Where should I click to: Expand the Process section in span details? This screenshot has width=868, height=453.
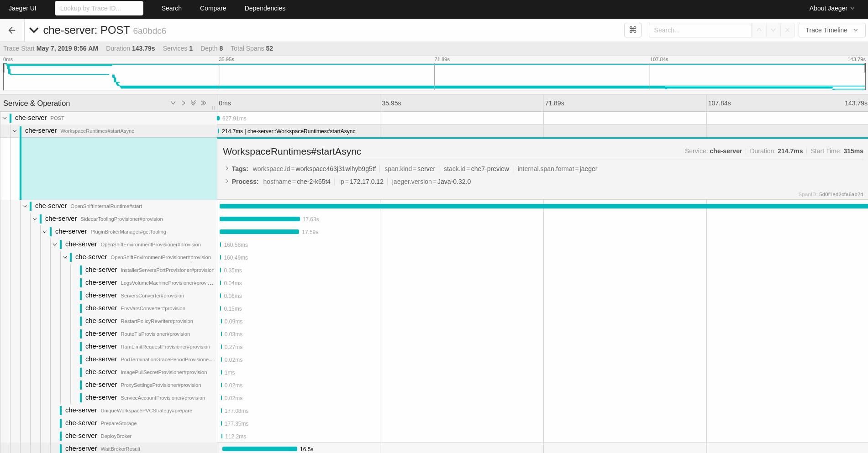pyautogui.click(x=227, y=182)
